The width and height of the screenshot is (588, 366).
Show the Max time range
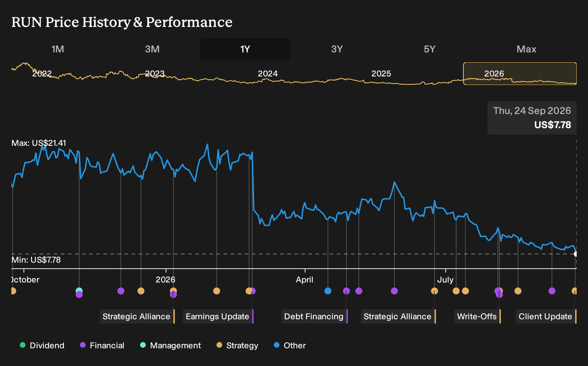coord(526,49)
